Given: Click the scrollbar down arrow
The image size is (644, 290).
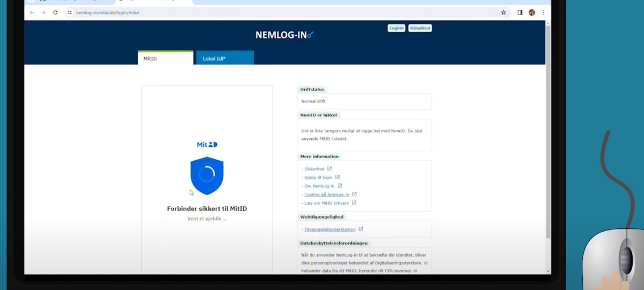Looking at the screenshot, I should (548, 271).
